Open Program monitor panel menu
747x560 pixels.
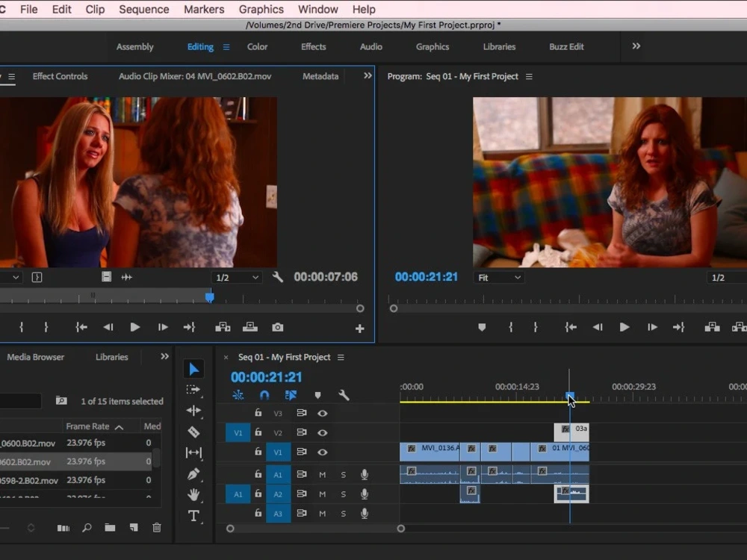point(529,77)
